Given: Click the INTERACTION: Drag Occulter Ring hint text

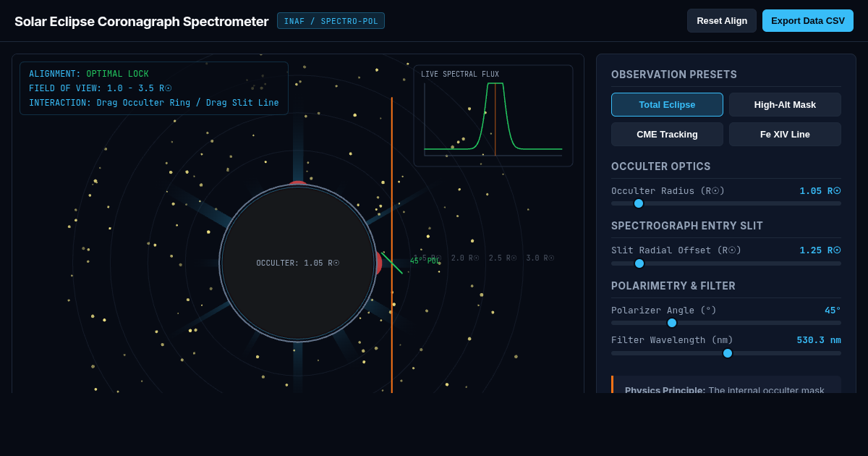Looking at the screenshot, I should (154, 103).
